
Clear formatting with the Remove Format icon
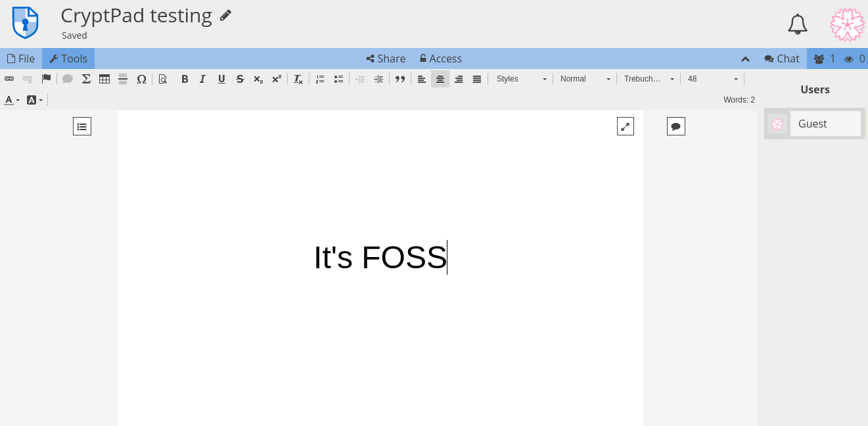click(x=298, y=79)
